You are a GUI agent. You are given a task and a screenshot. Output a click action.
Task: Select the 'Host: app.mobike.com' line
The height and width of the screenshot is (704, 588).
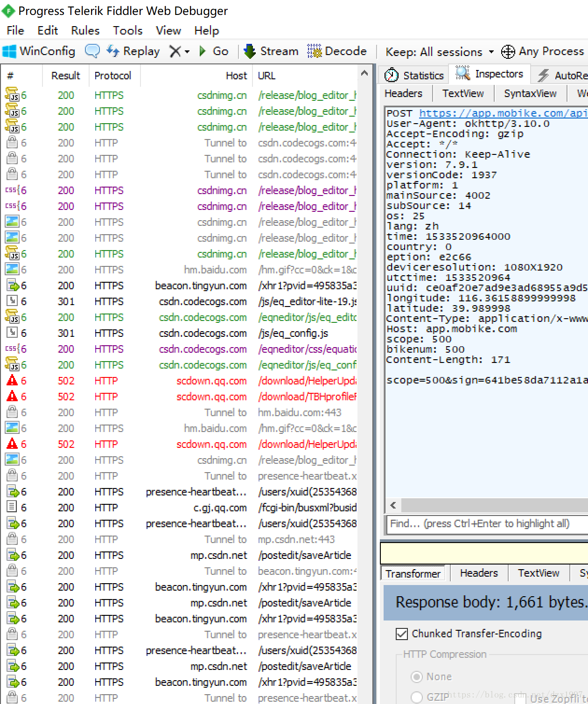(x=452, y=329)
